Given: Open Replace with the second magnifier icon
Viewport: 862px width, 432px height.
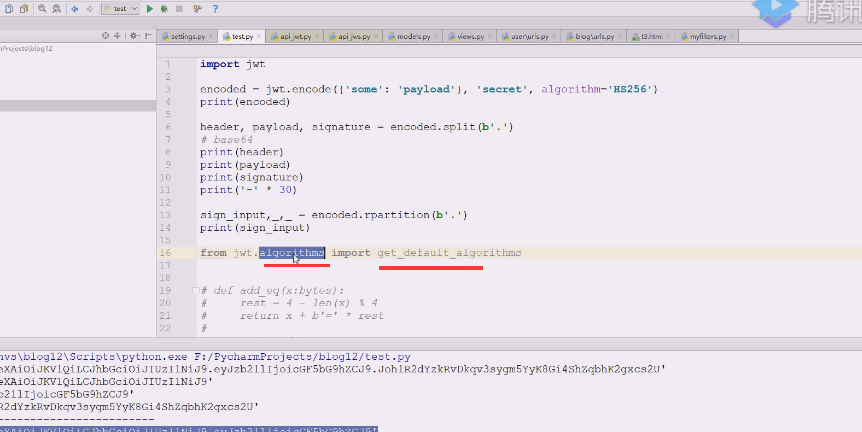Looking at the screenshot, I should 57,9.
